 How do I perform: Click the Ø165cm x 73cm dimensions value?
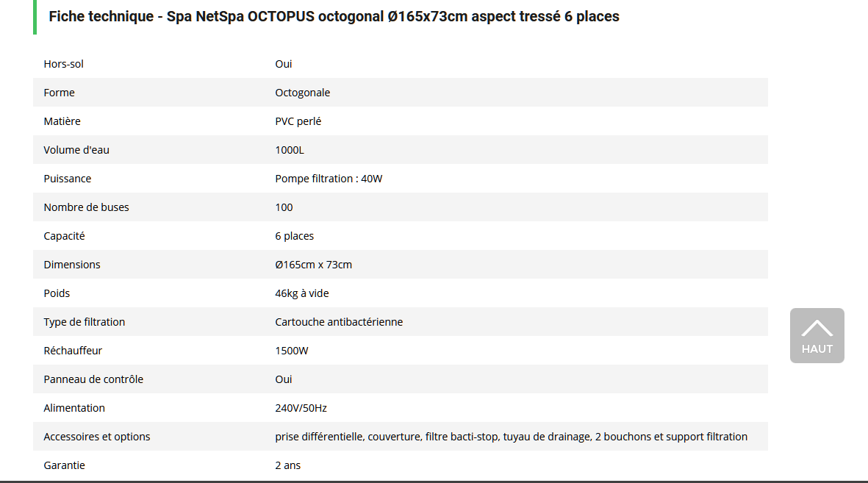pyautogui.click(x=313, y=265)
